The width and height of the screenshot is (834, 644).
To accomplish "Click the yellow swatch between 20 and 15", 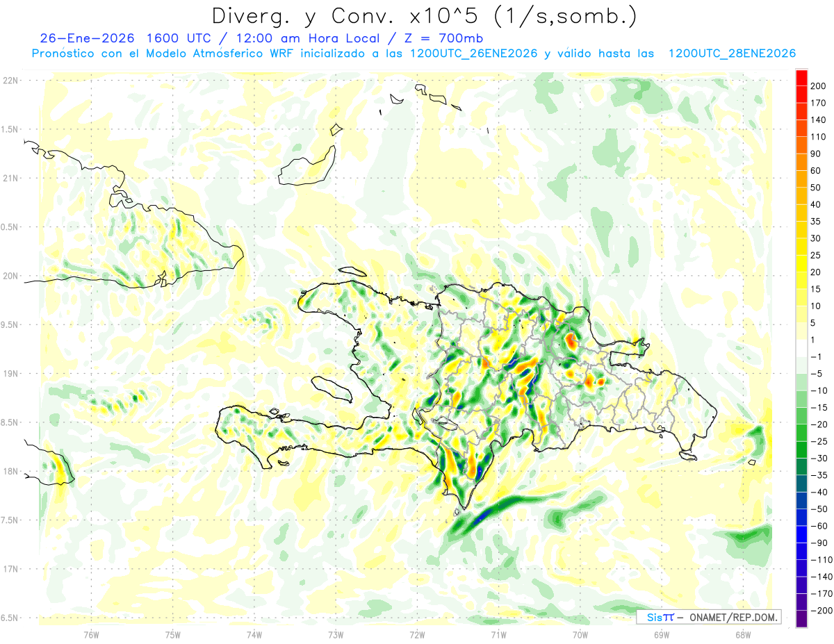I will pyautogui.click(x=801, y=281).
